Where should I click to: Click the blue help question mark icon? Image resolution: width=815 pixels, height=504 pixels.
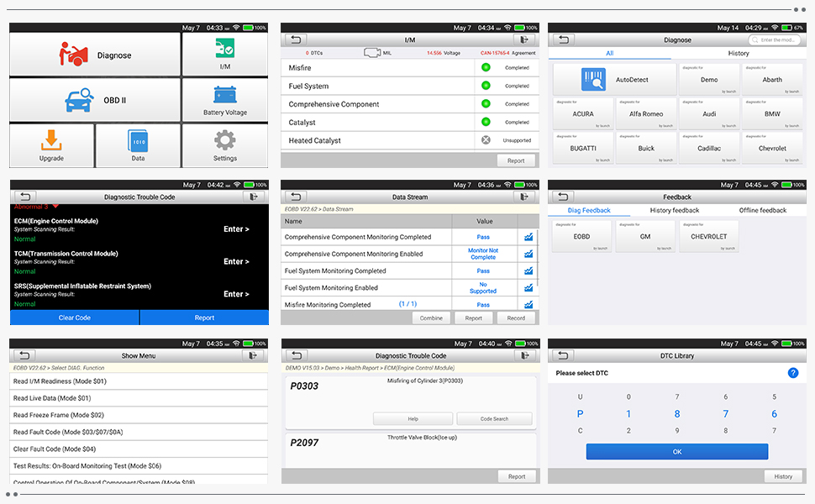(792, 373)
